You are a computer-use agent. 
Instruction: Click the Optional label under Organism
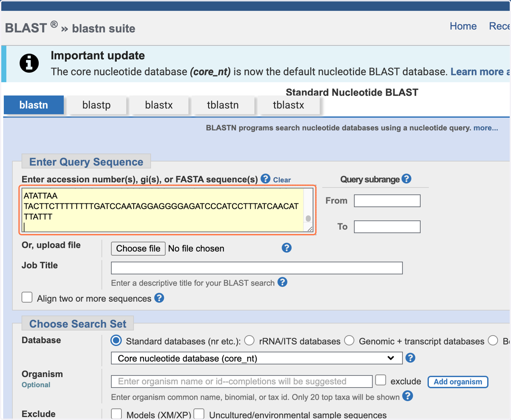click(36, 385)
